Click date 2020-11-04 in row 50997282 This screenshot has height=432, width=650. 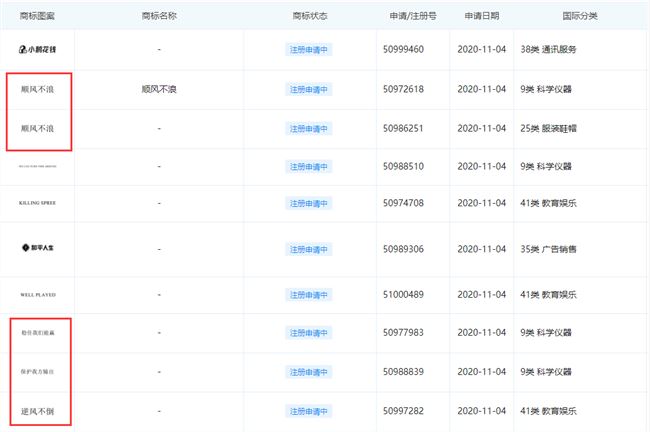pos(482,411)
